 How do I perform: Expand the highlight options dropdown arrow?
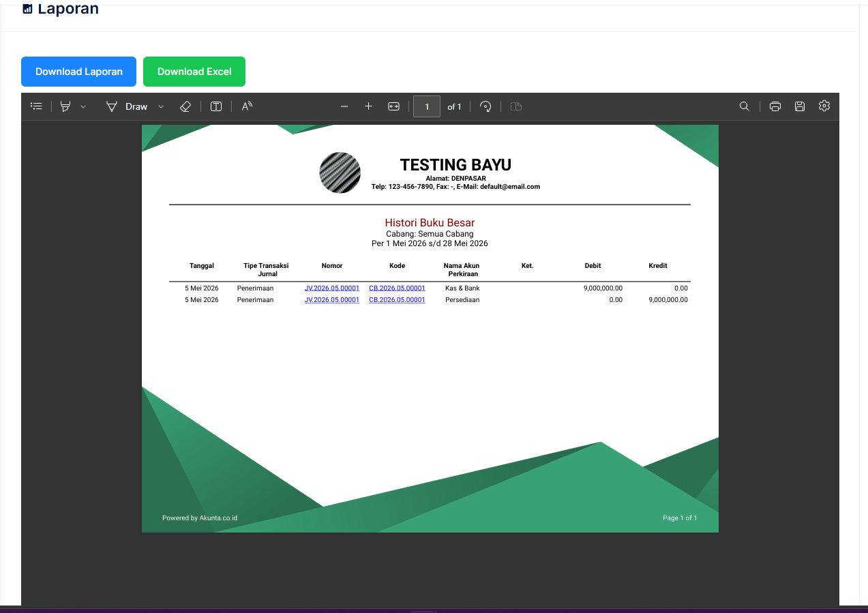click(x=83, y=106)
